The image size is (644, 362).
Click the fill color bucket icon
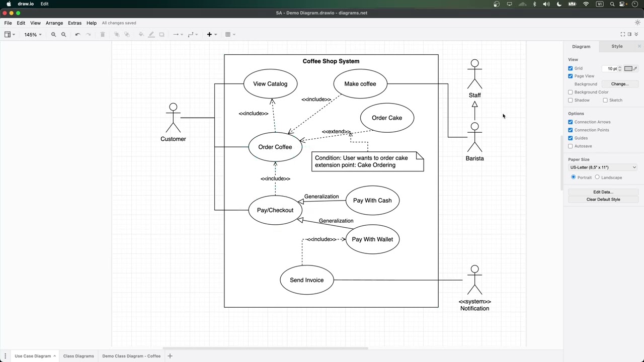pos(141,35)
